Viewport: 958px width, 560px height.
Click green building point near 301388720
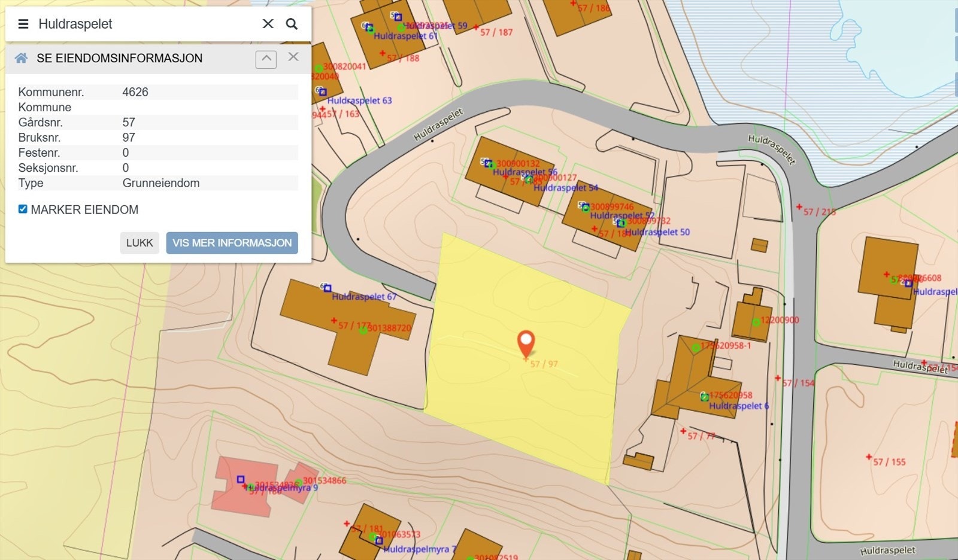(x=363, y=330)
